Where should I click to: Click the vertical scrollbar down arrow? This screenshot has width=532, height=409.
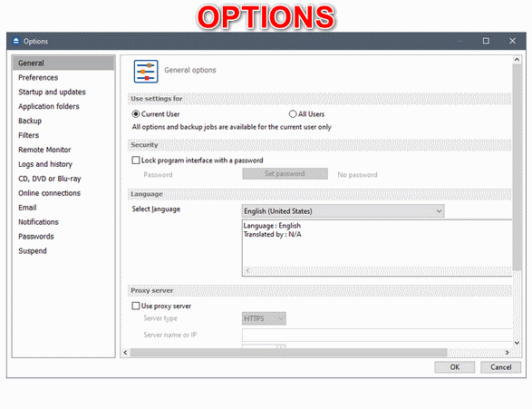pyautogui.click(x=517, y=343)
